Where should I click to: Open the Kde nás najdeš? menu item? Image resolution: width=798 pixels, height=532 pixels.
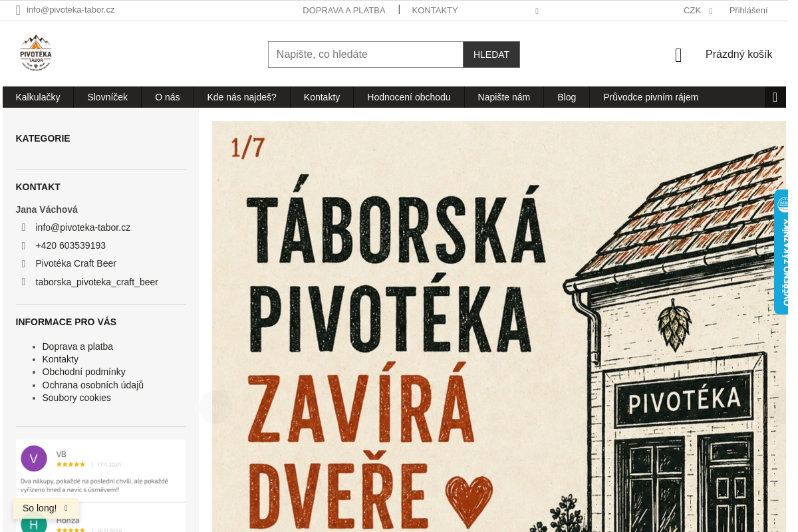pyautogui.click(x=241, y=97)
